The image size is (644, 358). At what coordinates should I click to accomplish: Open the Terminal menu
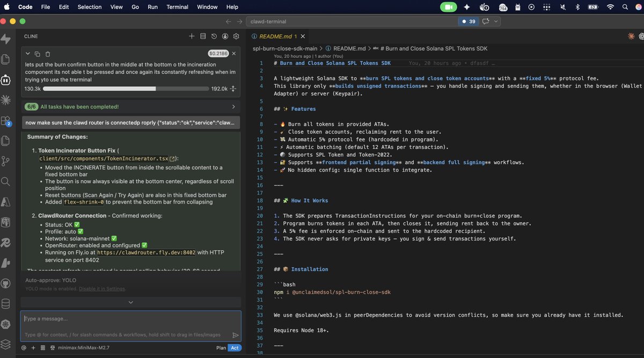[x=177, y=7]
